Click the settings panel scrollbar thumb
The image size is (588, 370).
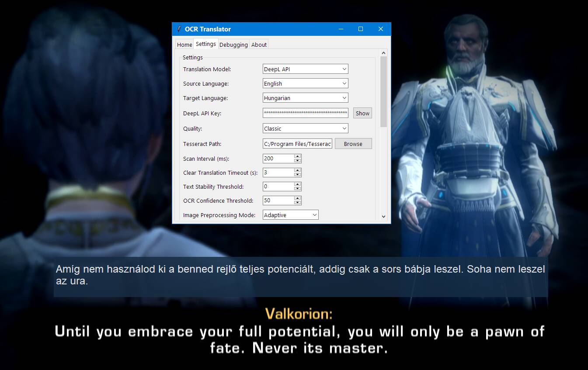384,92
